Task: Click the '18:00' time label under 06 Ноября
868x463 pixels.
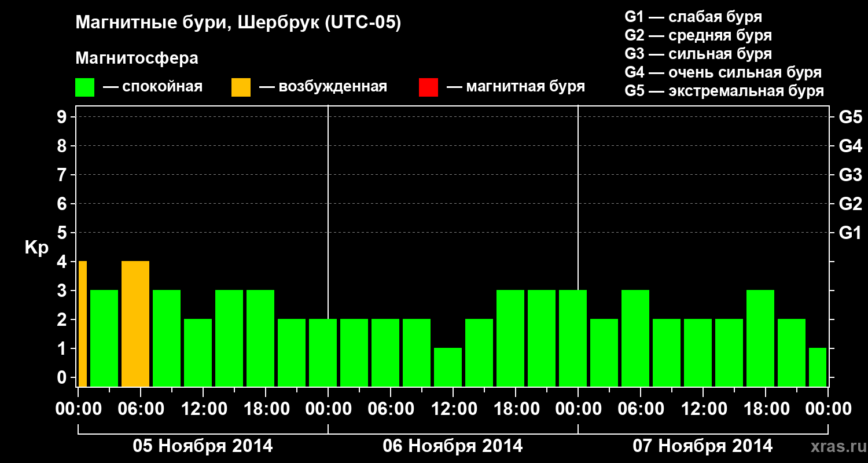Action: (516, 409)
